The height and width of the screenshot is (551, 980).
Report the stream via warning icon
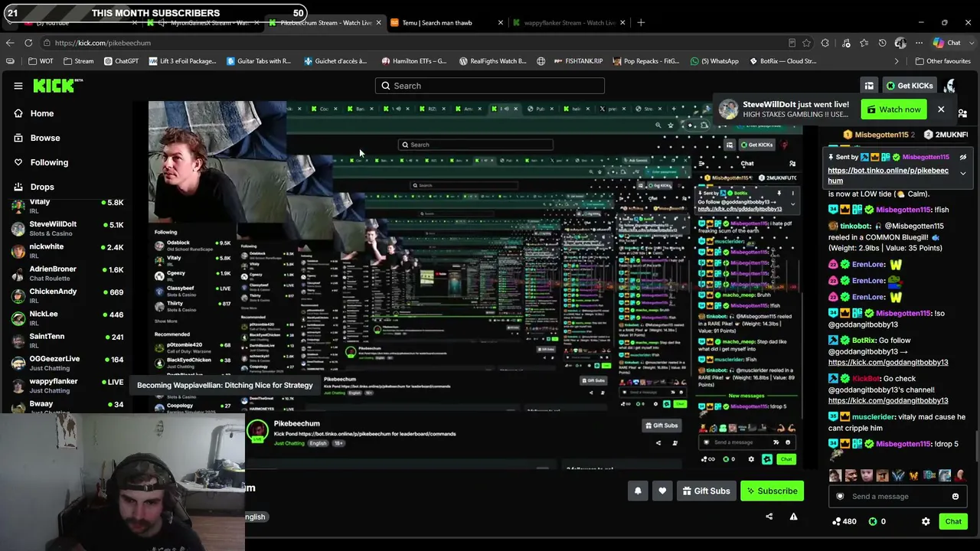[x=793, y=517]
